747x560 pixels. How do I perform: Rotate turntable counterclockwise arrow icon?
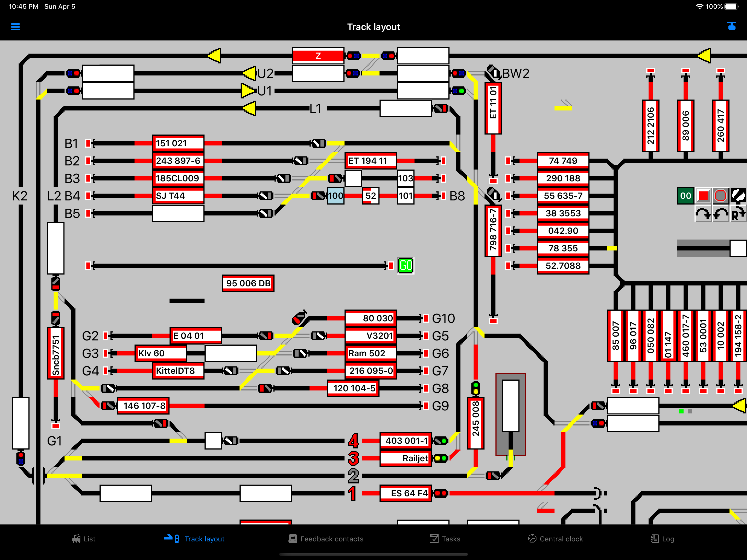721,214
